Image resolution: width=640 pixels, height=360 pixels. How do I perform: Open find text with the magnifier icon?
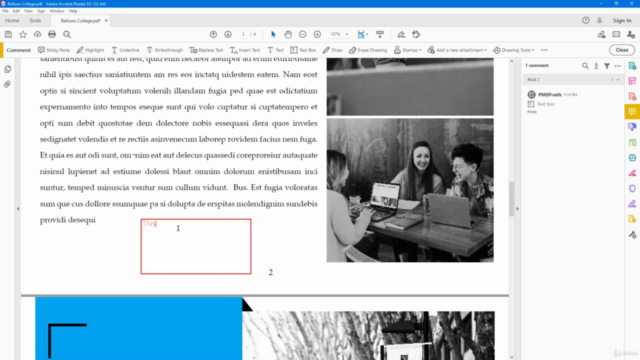tap(67, 35)
